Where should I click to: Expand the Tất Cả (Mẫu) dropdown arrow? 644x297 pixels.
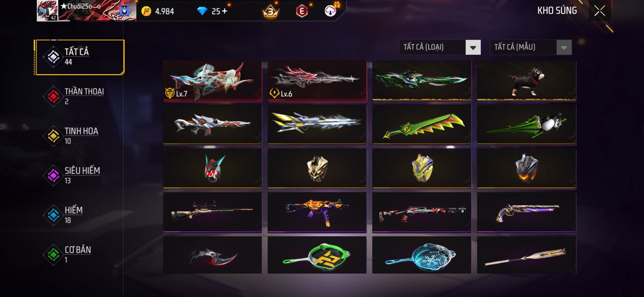pyautogui.click(x=564, y=48)
